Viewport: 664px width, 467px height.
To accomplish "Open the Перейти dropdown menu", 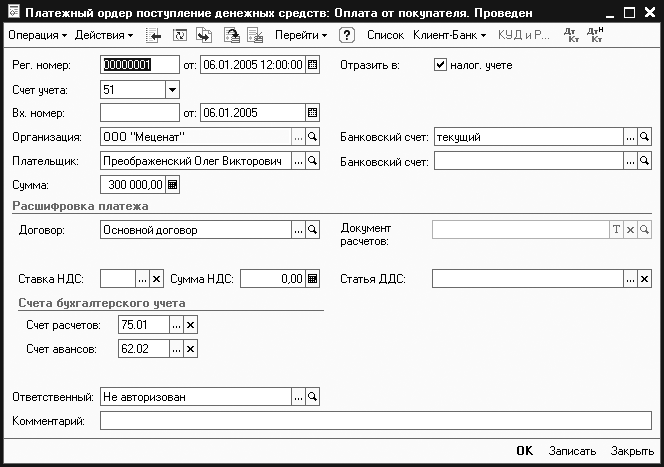I will click(301, 35).
